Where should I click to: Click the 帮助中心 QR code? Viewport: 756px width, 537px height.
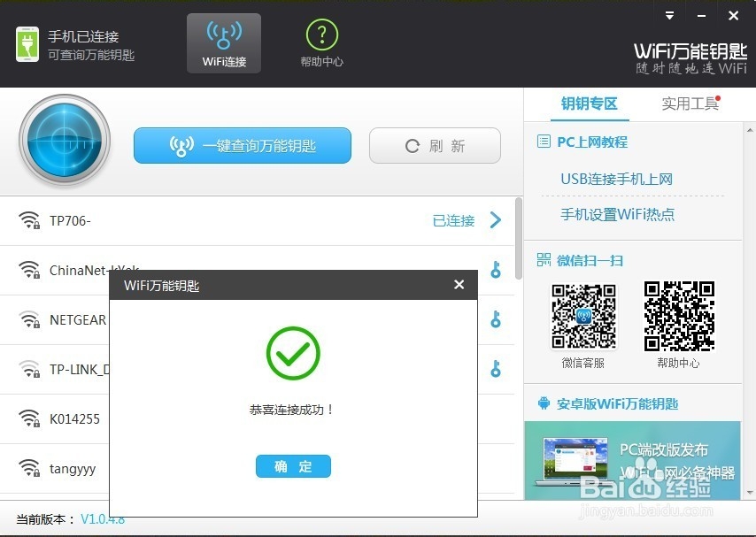[679, 316]
